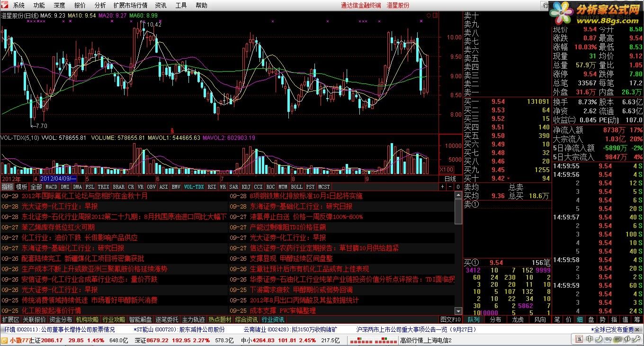644x346 pixels.
Task: Open the 综合资讯 tab
Action: (x=246, y=319)
